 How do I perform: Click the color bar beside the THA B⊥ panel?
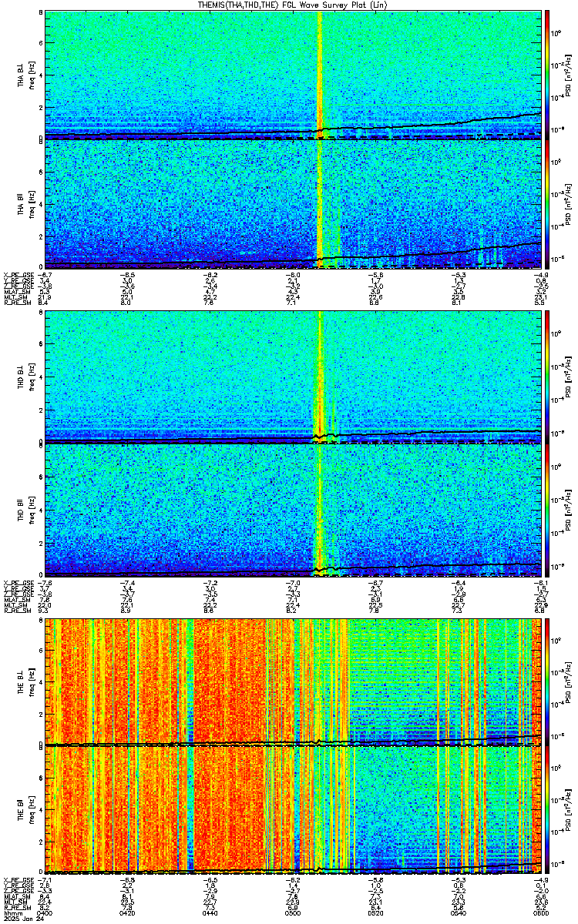548,74
